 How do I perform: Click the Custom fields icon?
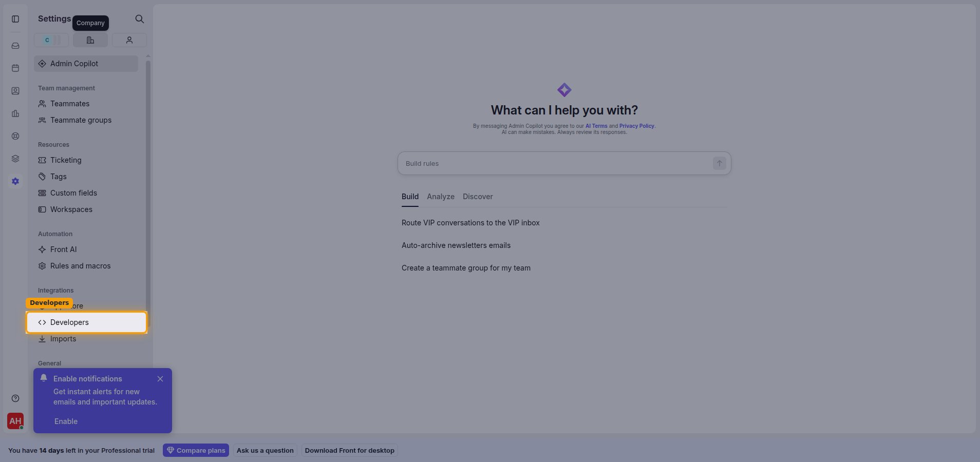tap(42, 193)
